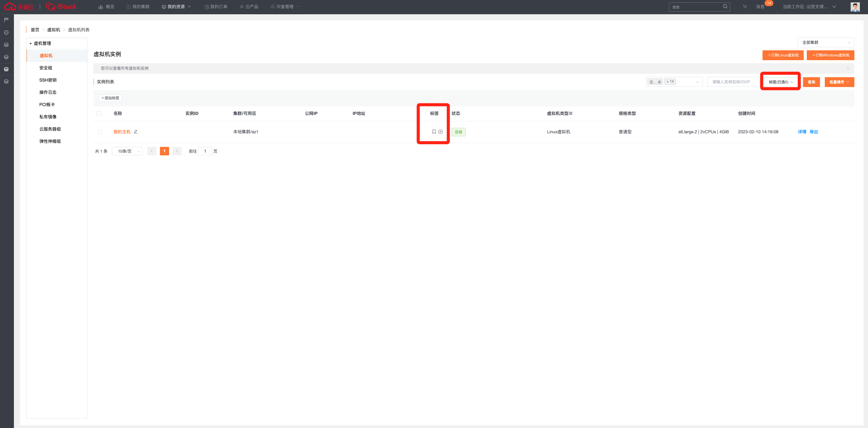Viewport: 868px width, 428px height.
Task: Open the 批量操作 batch operations dropdown
Action: (x=839, y=82)
